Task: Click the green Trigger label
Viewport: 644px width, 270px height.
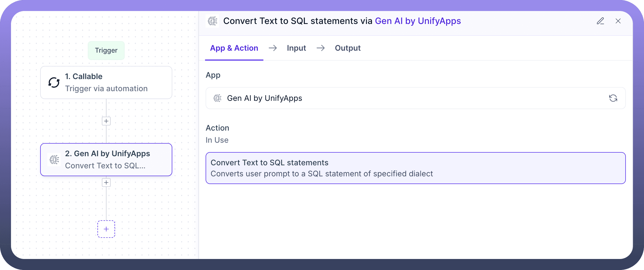Action: click(x=106, y=50)
